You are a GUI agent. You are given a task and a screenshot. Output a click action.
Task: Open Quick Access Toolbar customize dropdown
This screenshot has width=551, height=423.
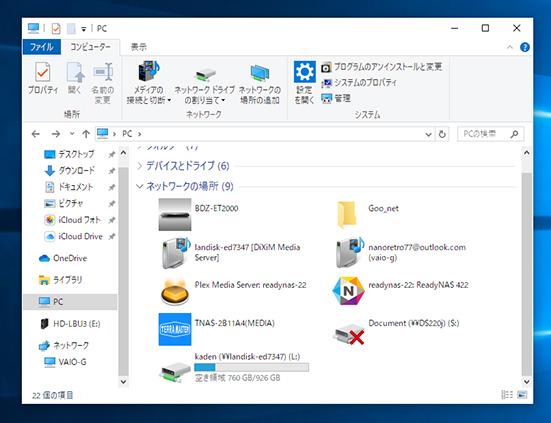(x=84, y=29)
